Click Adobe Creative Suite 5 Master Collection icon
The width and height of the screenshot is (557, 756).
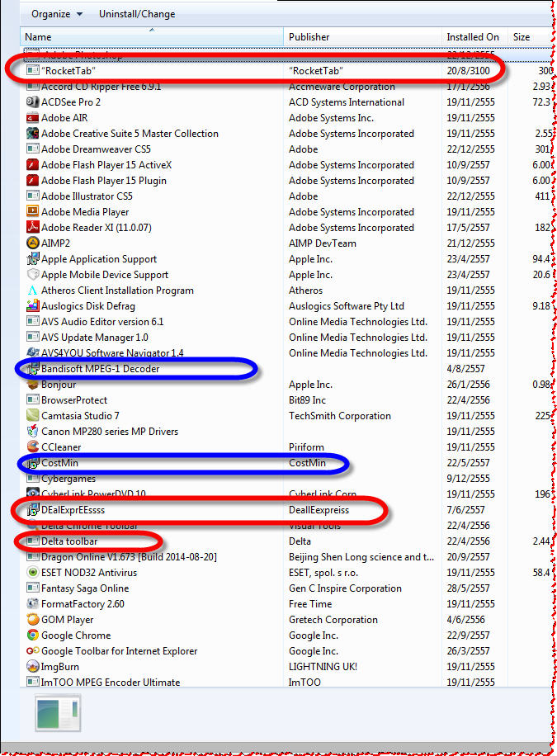33,133
